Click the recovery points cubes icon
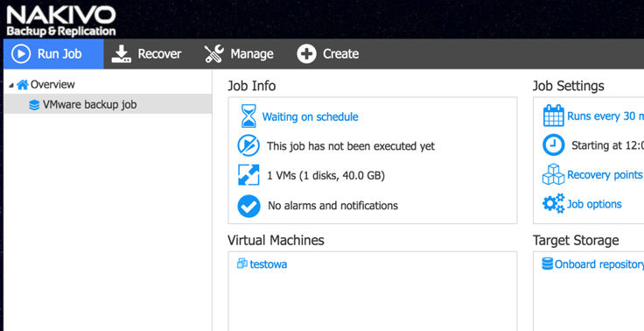 pos(554,175)
